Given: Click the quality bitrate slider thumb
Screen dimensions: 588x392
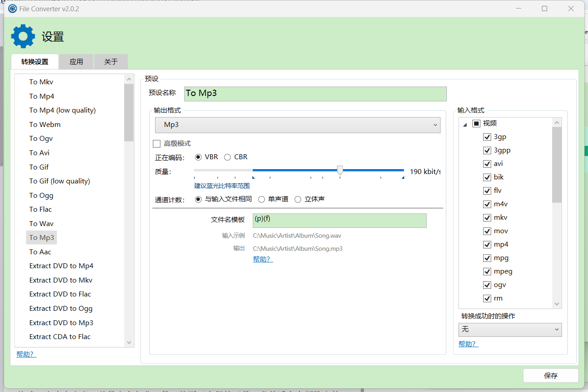Looking at the screenshot, I should point(340,170).
